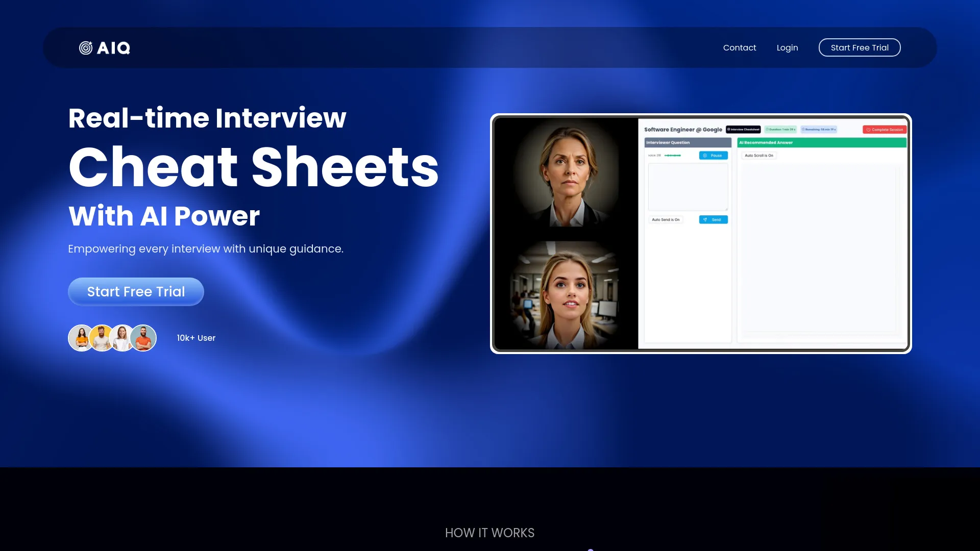The width and height of the screenshot is (980, 551).
Task: Click inside the Interviewer Question text area
Action: point(688,187)
